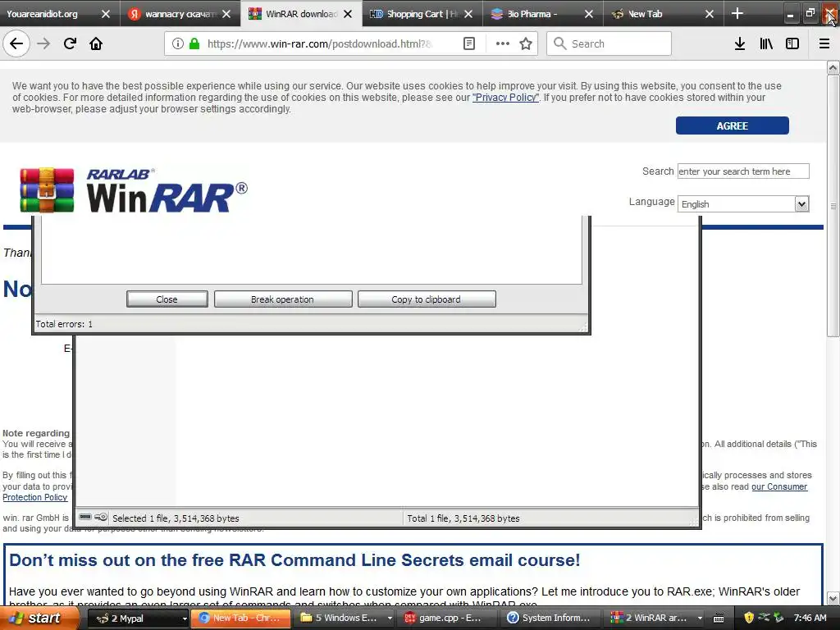Click the browser forward arrow
840x630 pixels.
click(43, 44)
